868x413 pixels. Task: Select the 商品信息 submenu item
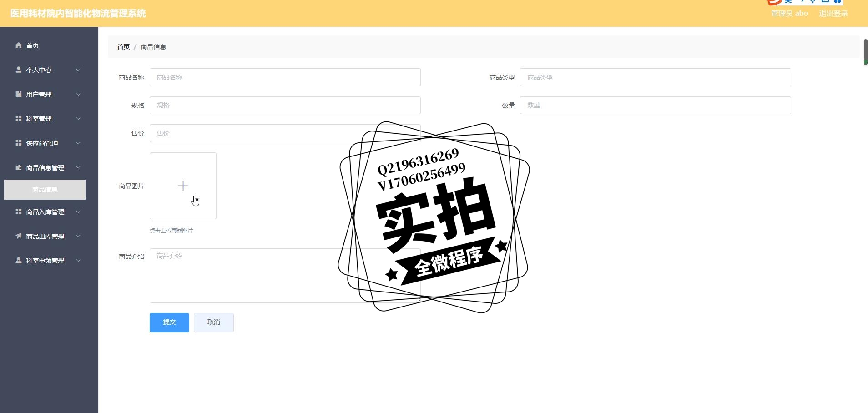tap(45, 190)
